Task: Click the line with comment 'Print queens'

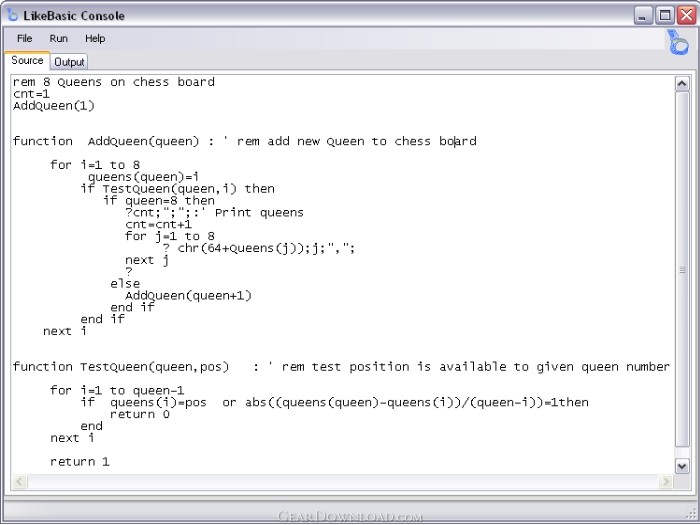Action: coord(214,212)
